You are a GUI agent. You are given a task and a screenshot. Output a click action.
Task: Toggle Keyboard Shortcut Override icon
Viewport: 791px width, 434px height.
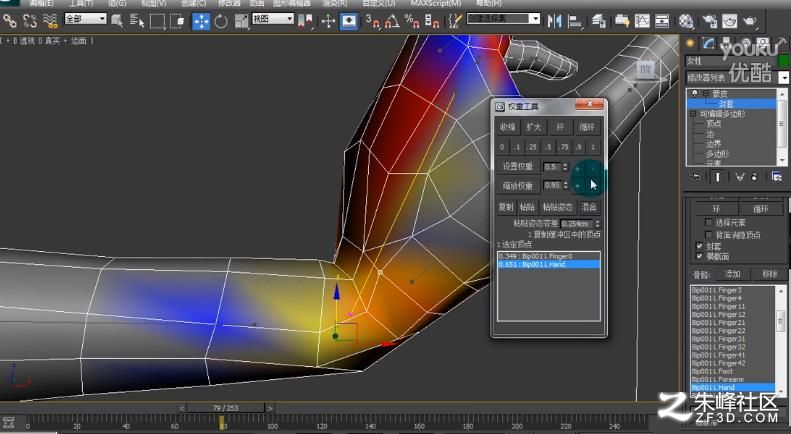tap(349, 21)
